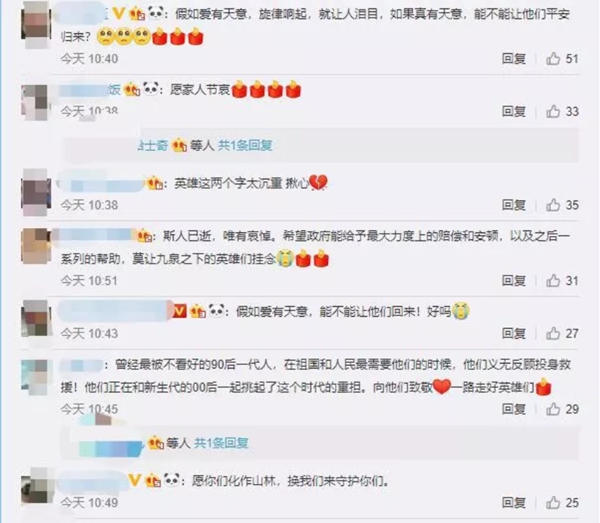The width and height of the screenshot is (600, 523).
Task: Click the red V badge in the 10:43 comment
Action: point(179,311)
